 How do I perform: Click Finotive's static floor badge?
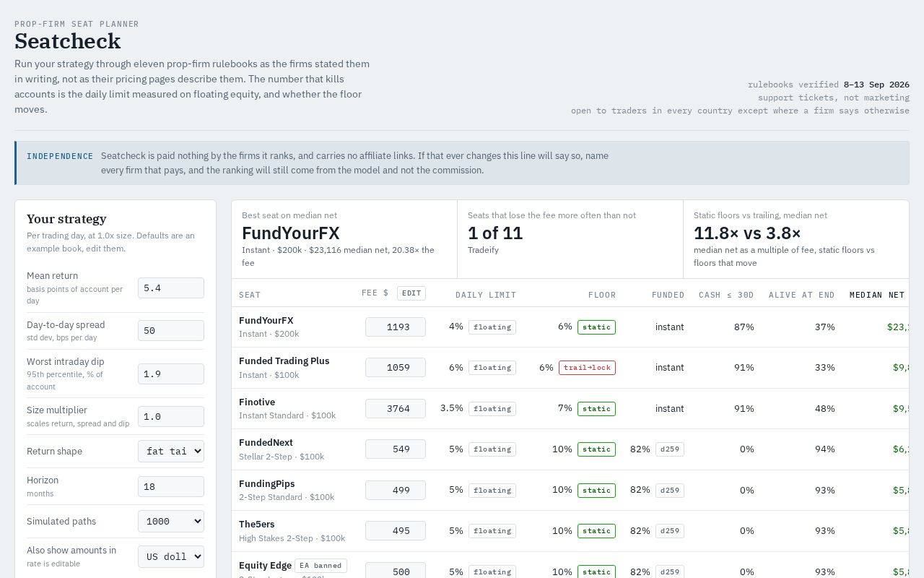click(596, 408)
